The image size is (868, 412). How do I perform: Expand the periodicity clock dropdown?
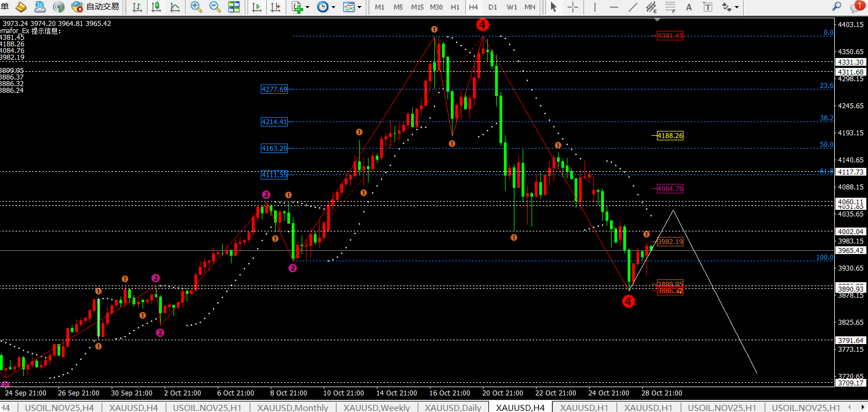327,7
